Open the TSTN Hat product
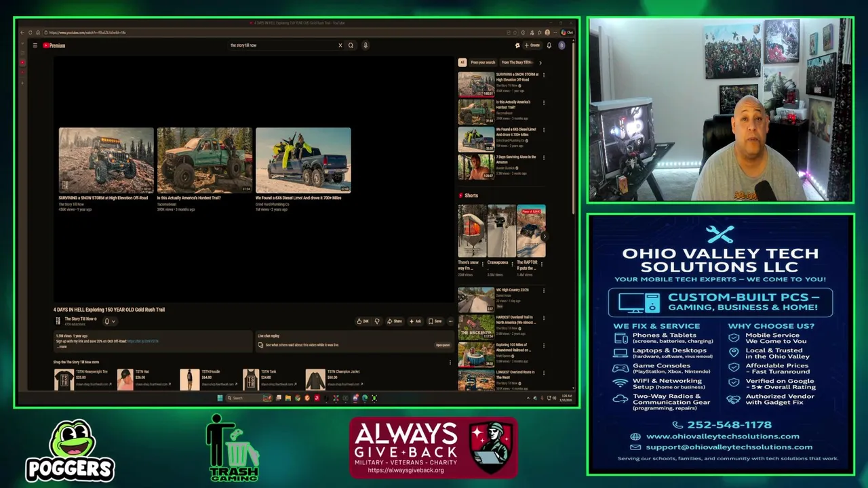 pos(144,379)
